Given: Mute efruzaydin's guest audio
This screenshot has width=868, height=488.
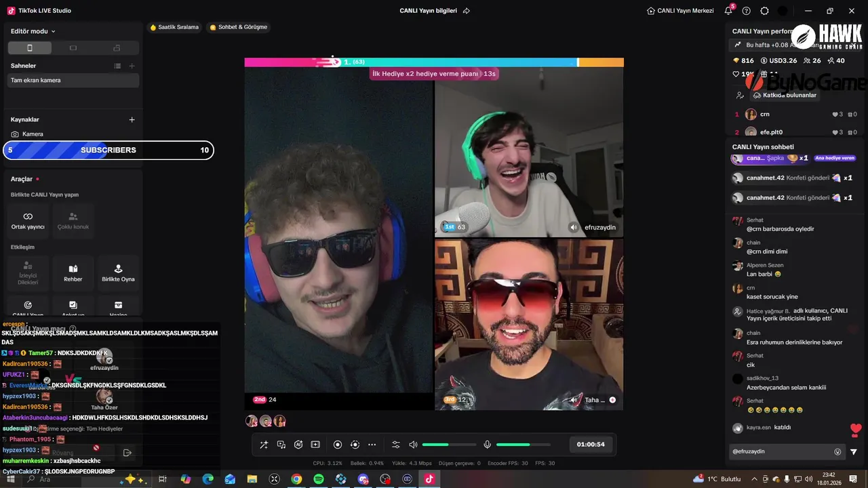Looking at the screenshot, I should (x=574, y=228).
